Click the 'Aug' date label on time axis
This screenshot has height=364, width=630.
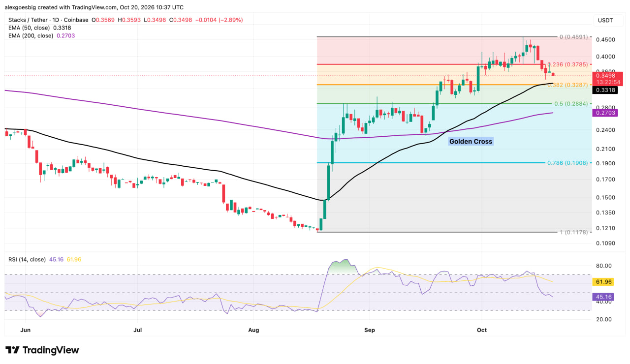tap(253, 330)
